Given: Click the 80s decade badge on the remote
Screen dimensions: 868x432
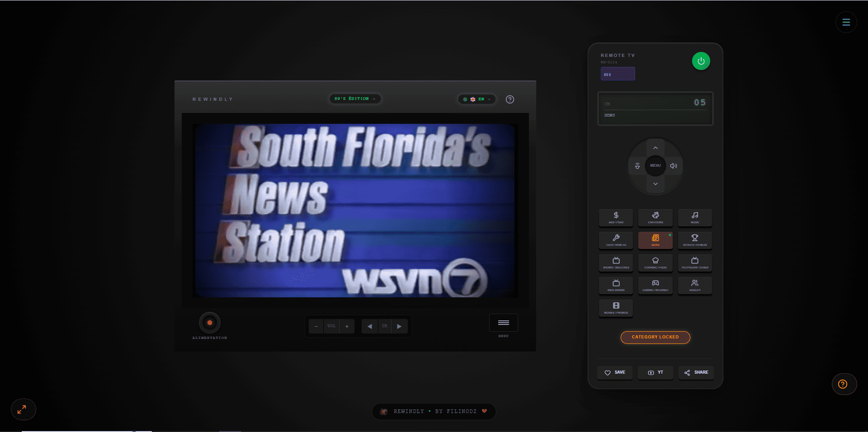Looking at the screenshot, I should 618,74.
